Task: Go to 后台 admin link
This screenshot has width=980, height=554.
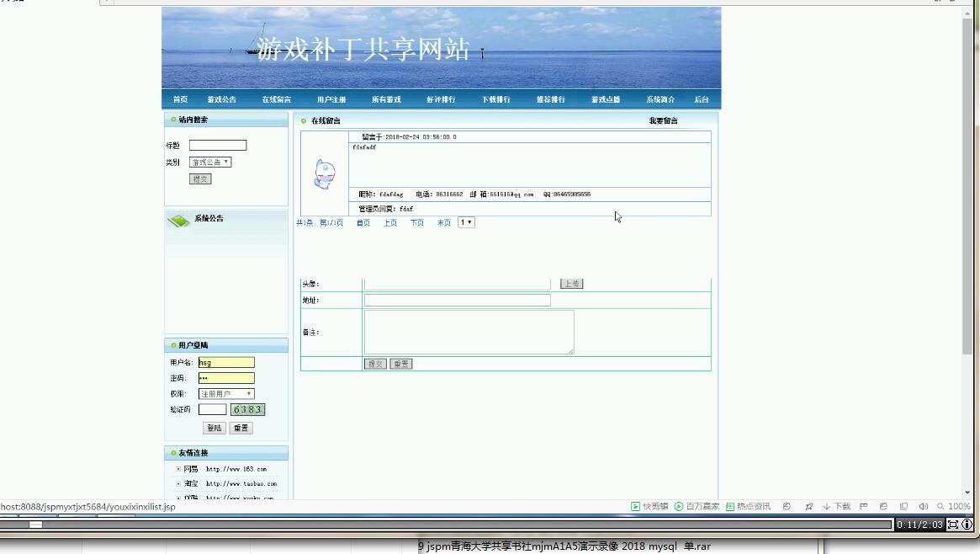Action: tap(702, 99)
